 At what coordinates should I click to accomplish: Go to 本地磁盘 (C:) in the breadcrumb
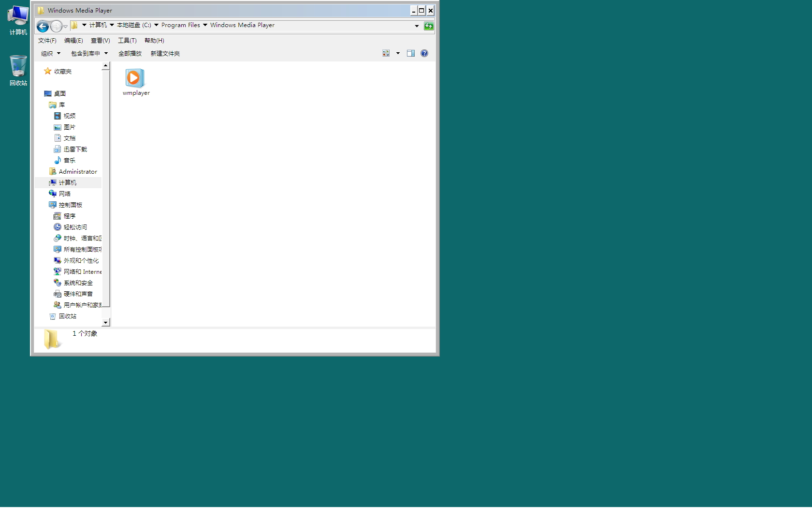tap(134, 25)
